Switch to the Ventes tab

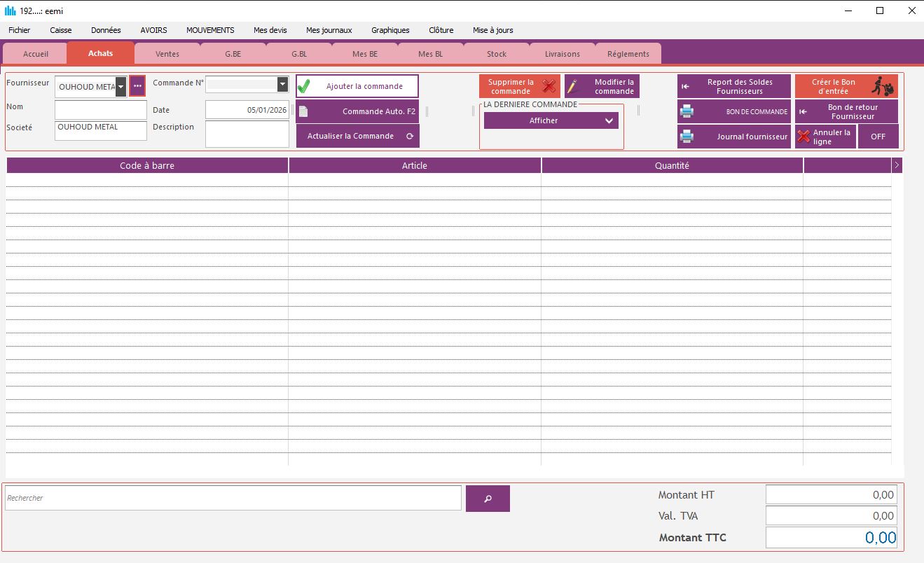[167, 54]
